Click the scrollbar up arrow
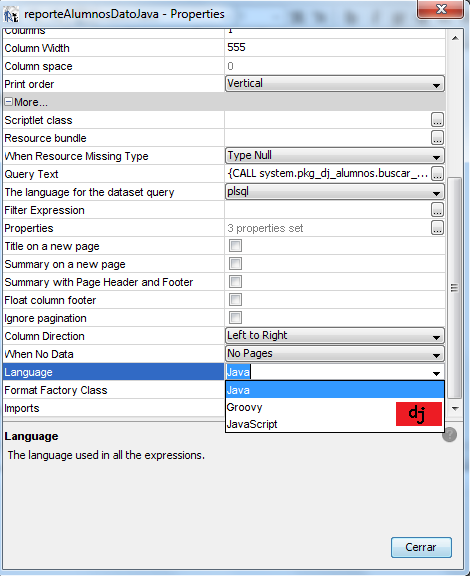This screenshot has height=576, width=470. click(455, 38)
